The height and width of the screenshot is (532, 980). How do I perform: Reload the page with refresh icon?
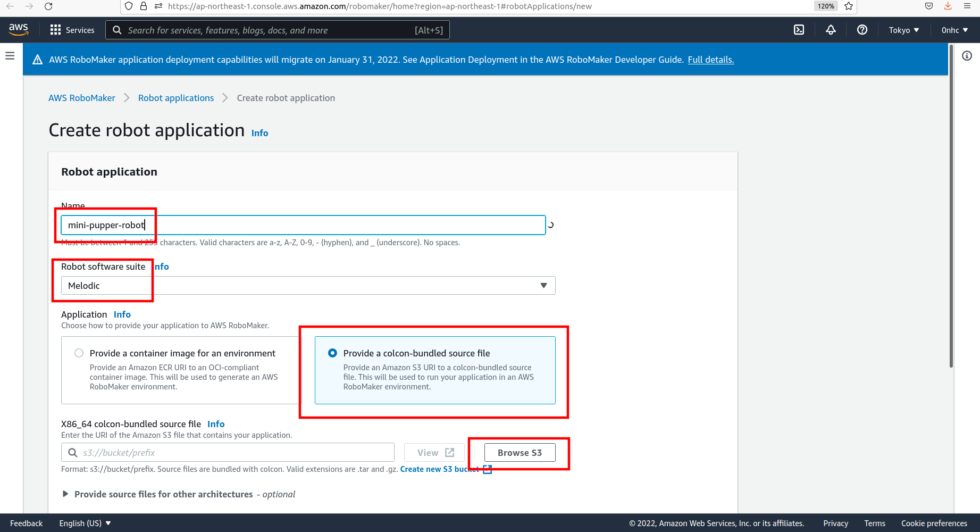[x=48, y=6]
